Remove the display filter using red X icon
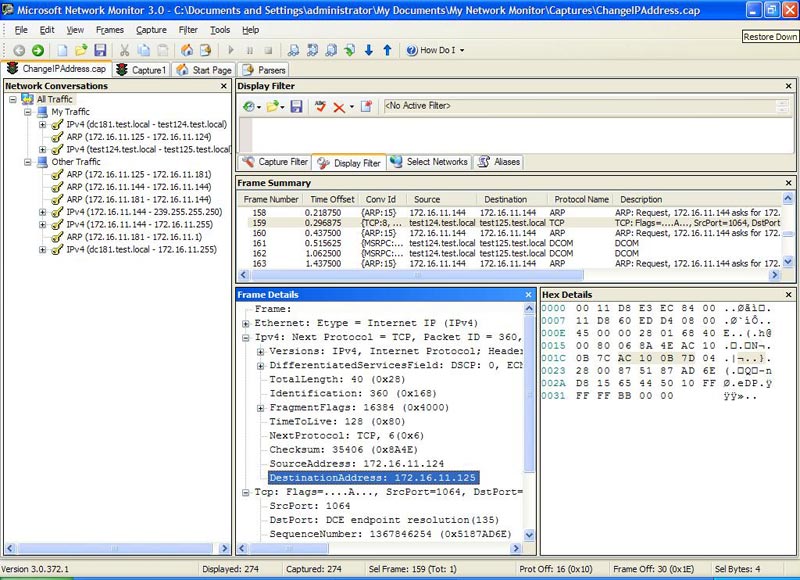Screen dimensions: 800x580 click(x=338, y=106)
